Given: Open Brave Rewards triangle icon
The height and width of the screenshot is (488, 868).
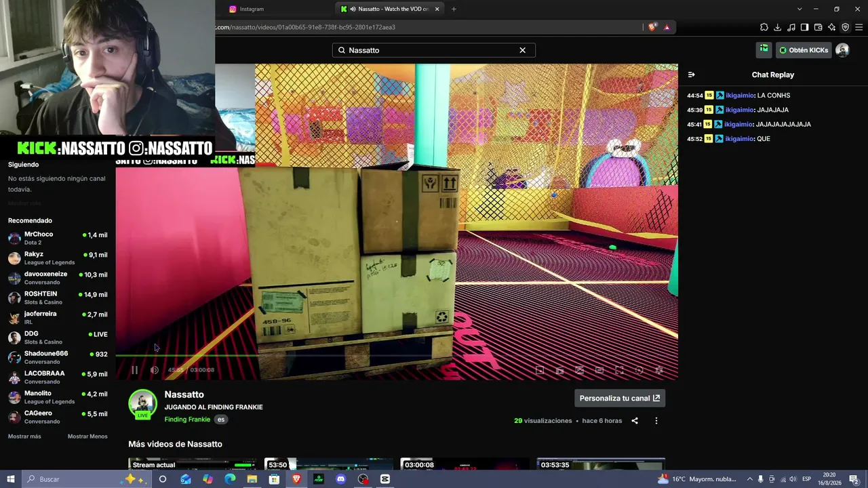Looking at the screenshot, I should coord(667,27).
